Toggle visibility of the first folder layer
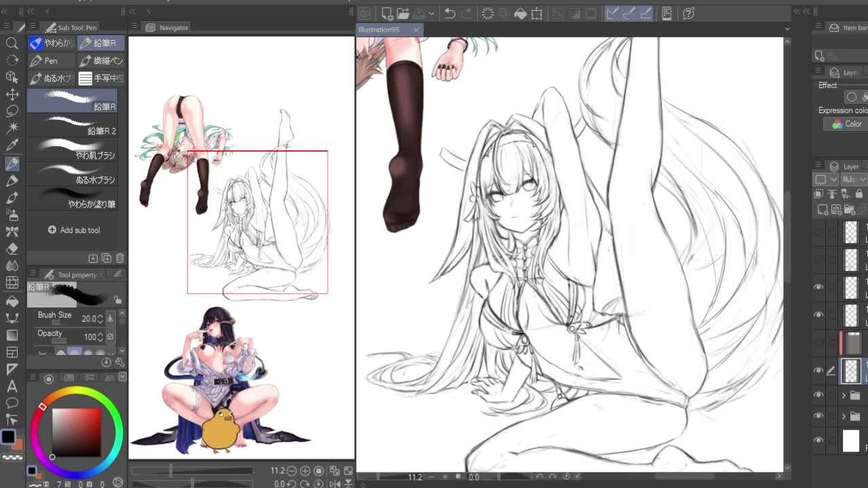Viewport: 868px width, 488px height. [818, 395]
